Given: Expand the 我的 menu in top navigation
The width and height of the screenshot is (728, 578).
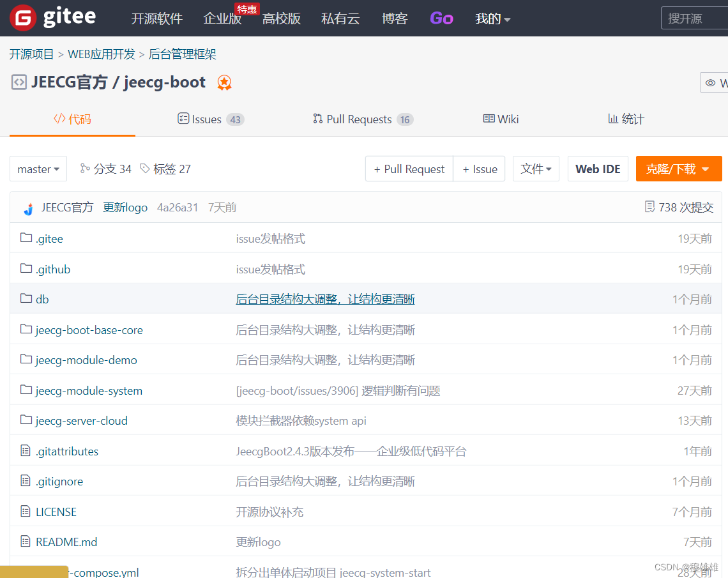Looking at the screenshot, I should click(x=492, y=19).
